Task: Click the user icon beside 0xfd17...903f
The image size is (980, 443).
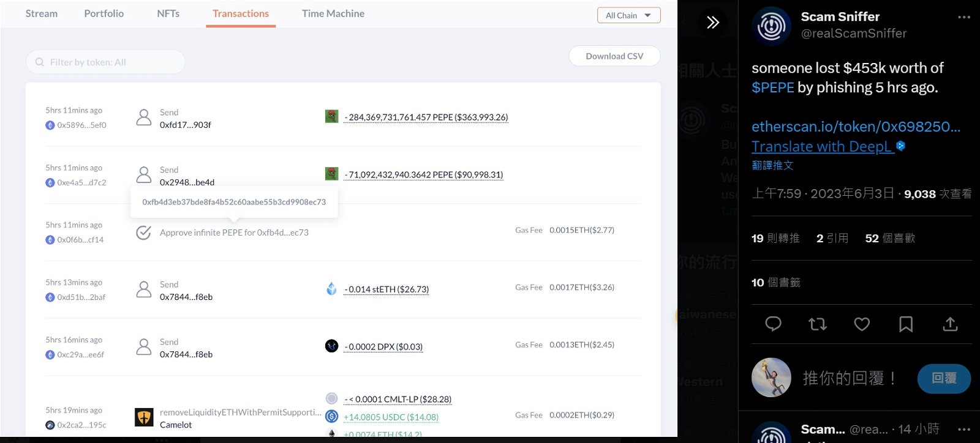Action: click(x=144, y=117)
